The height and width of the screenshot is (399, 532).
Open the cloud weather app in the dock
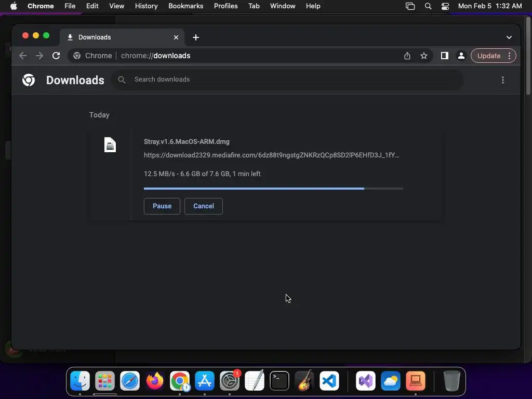(391, 381)
